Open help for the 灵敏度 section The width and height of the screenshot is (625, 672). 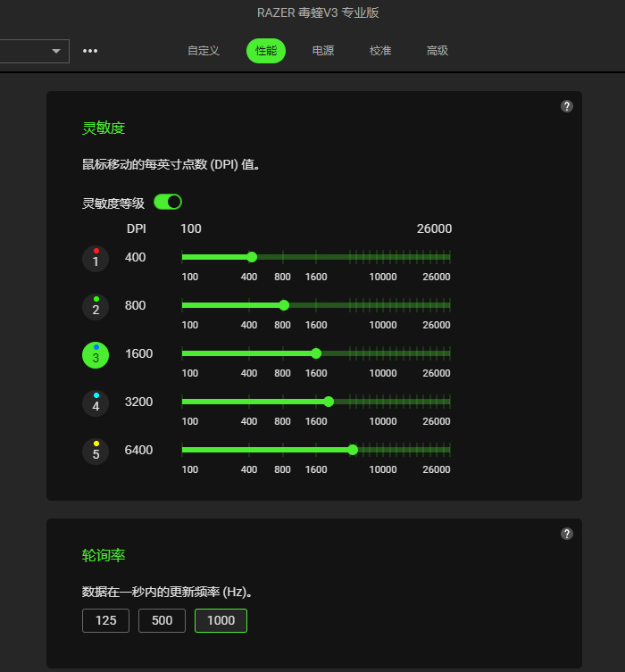pyautogui.click(x=567, y=106)
